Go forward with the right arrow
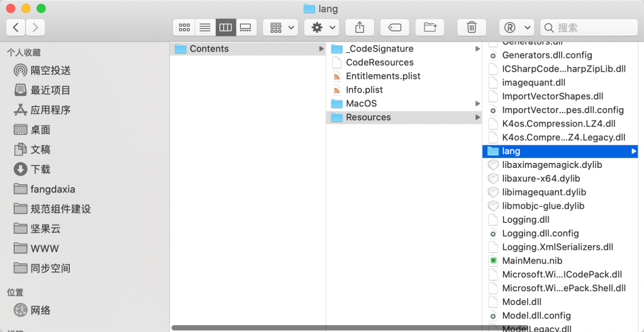This screenshot has width=644, height=332. pyautogui.click(x=35, y=28)
